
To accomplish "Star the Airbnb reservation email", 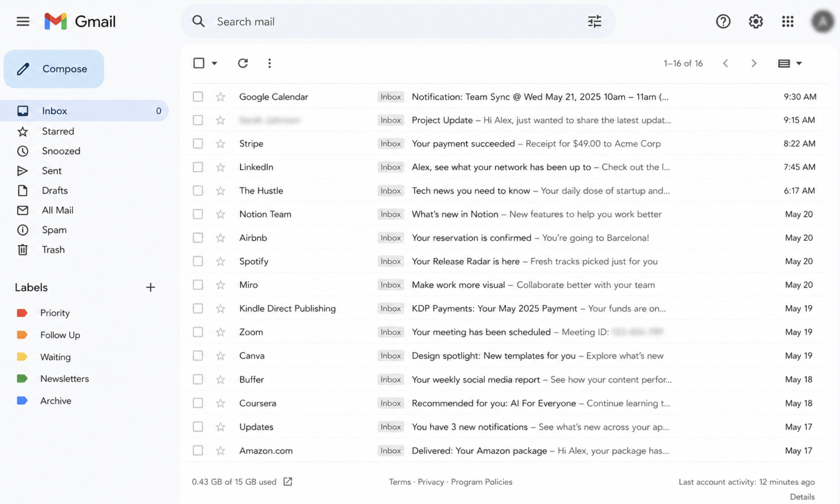I will coord(221,238).
